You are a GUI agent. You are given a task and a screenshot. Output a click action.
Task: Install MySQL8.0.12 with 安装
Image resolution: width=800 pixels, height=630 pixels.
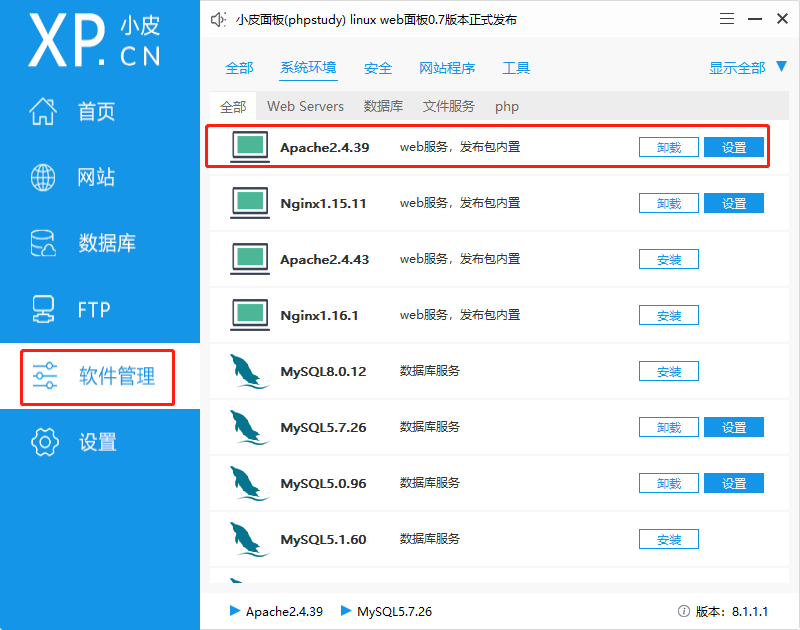click(x=668, y=371)
